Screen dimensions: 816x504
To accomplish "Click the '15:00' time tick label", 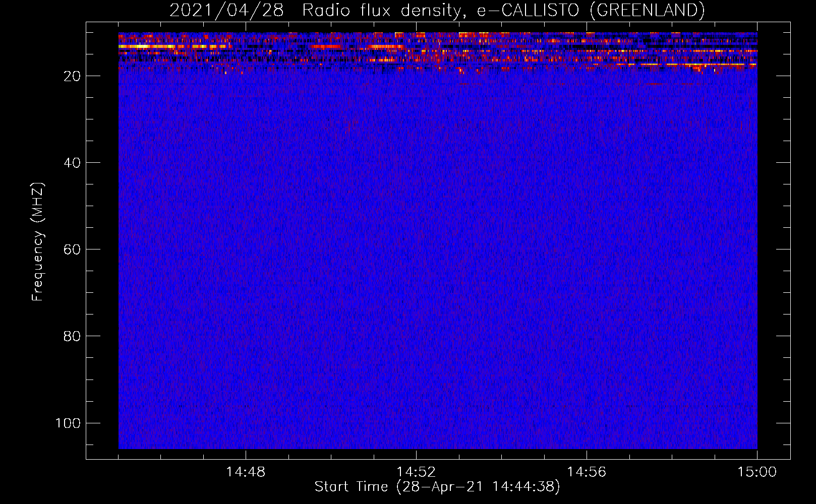I will [757, 472].
